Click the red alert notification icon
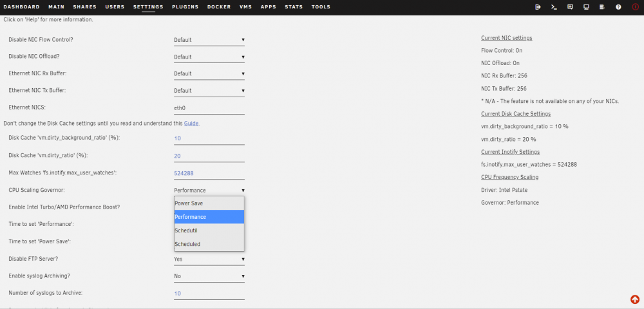This screenshot has width=644, height=309. point(636,7)
